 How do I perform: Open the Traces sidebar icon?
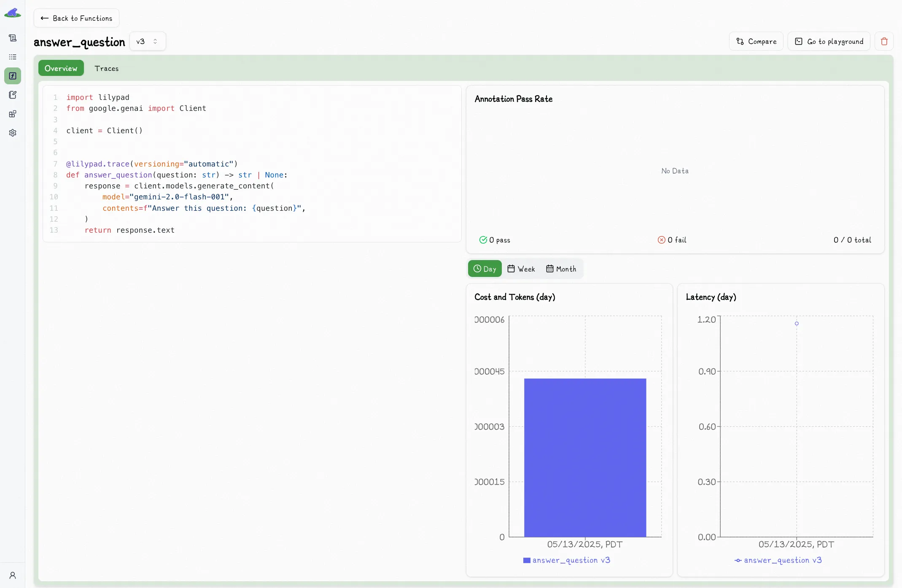coord(13,38)
